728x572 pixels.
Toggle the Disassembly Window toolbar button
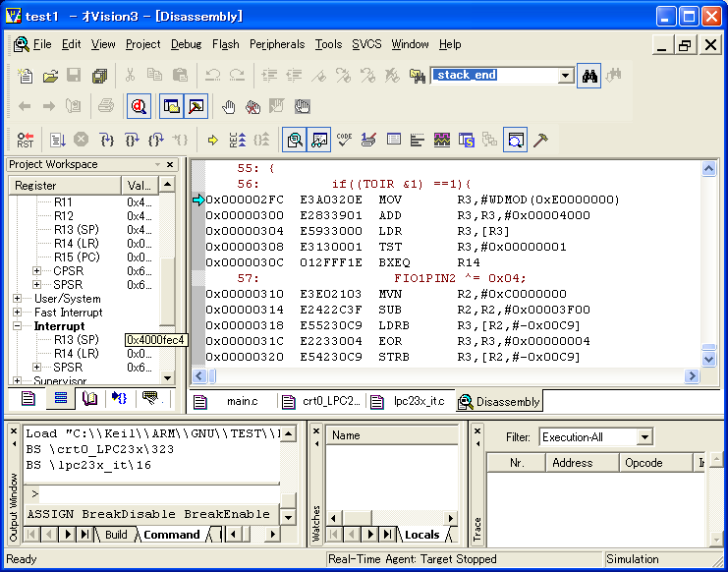(x=294, y=141)
